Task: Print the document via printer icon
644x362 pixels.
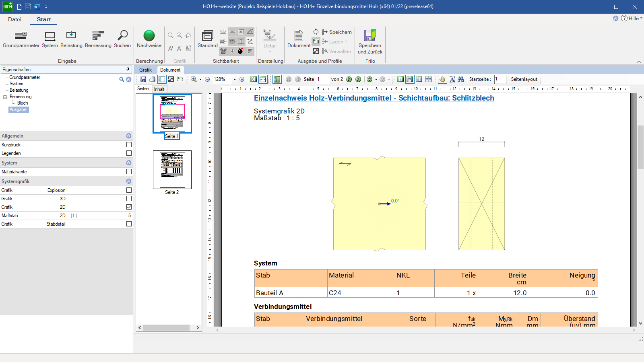Action: (x=152, y=79)
